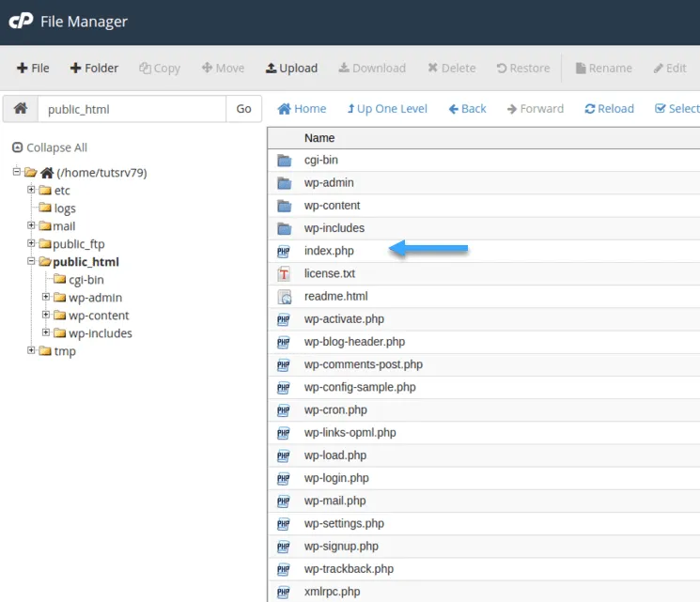This screenshot has width=700, height=602.
Task: Click the PHP icon for wp-comments-post.php
Action: tap(284, 365)
